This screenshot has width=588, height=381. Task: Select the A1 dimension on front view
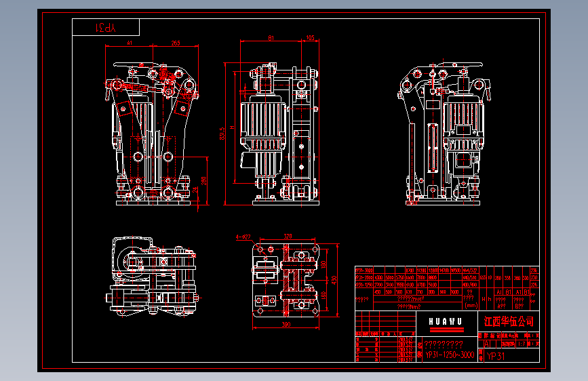130,43
